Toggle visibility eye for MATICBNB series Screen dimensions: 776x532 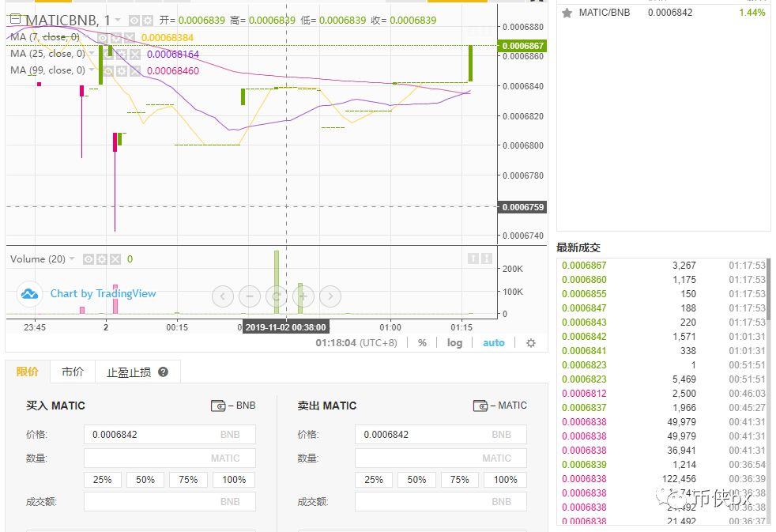(x=134, y=21)
